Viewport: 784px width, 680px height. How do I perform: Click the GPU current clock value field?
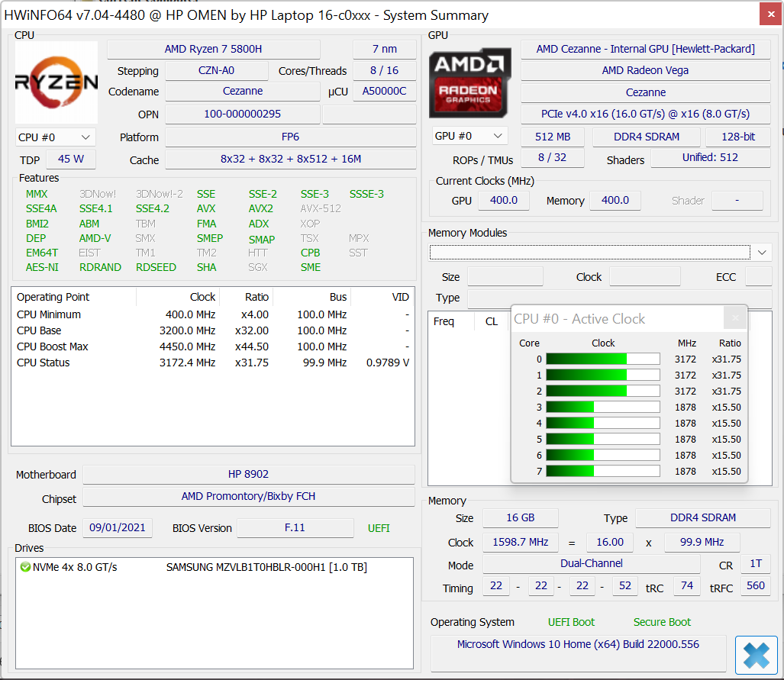pyautogui.click(x=504, y=201)
